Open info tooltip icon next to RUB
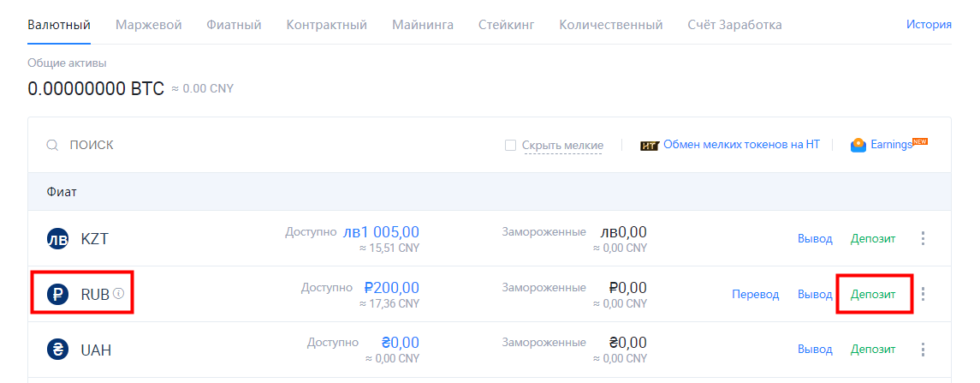The width and height of the screenshot is (980, 383). pos(119,293)
